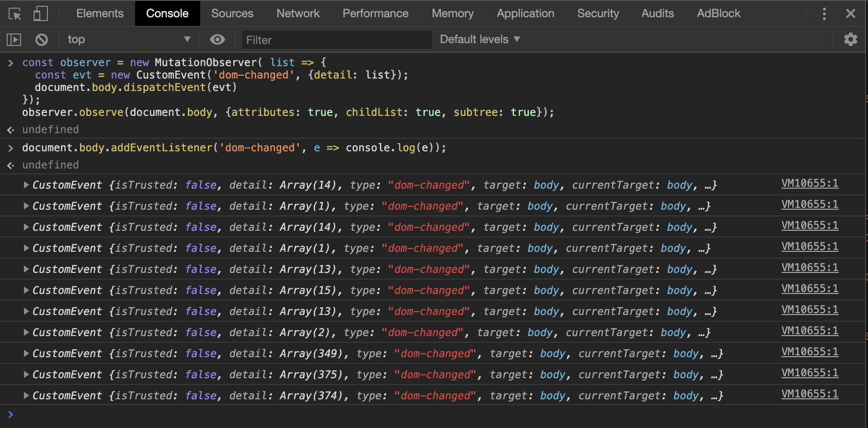Open the Default levels dropdown
868x428 pixels.
(x=480, y=39)
